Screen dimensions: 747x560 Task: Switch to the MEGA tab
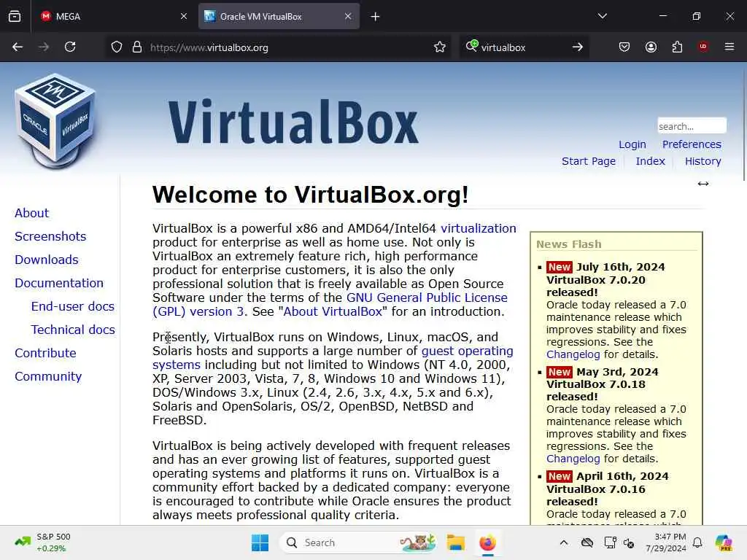pyautogui.click(x=113, y=17)
